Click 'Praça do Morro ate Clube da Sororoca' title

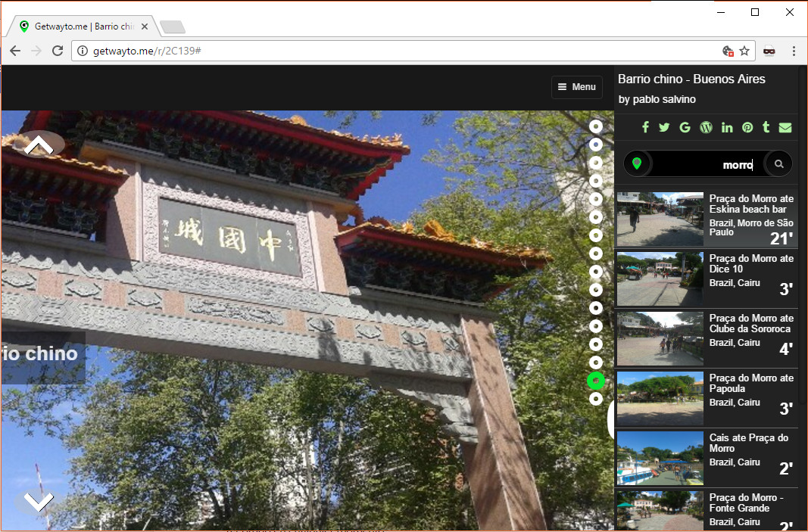click(751, 323)
